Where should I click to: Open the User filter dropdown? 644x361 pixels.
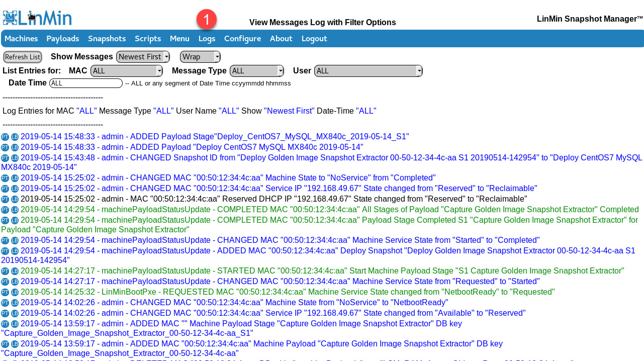click(369, 71)
